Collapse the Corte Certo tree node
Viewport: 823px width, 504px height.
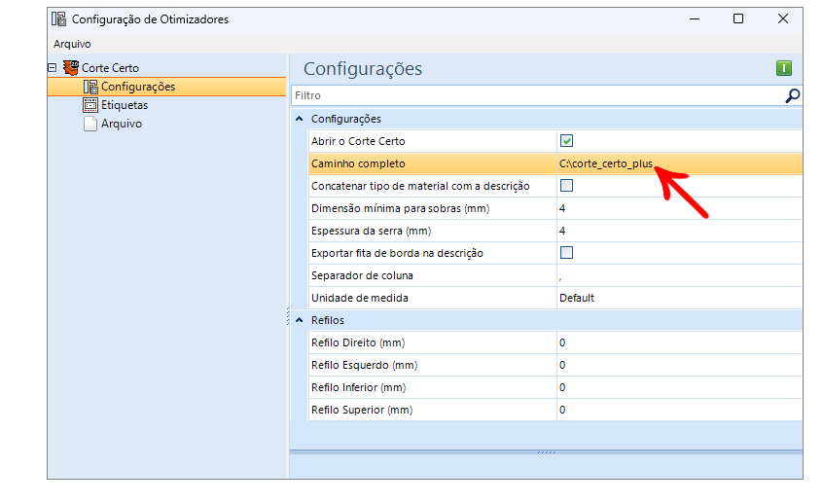(52, 68)
